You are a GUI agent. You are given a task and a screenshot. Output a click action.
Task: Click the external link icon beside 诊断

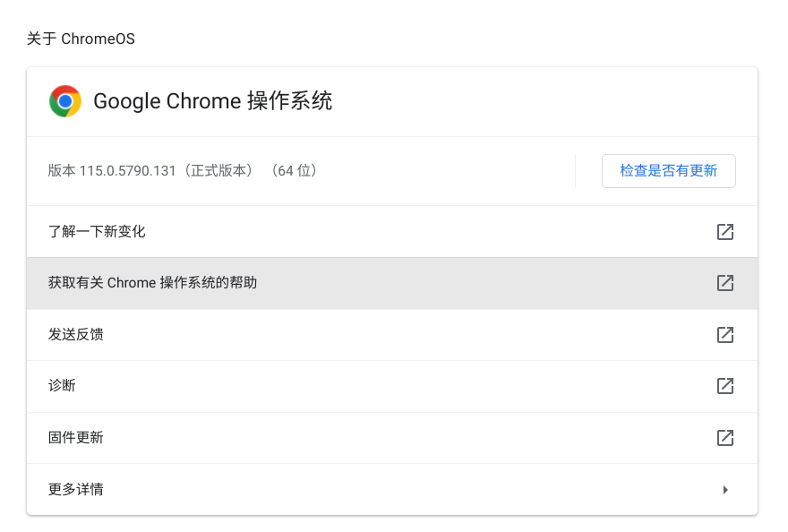[x=724, y=385]
